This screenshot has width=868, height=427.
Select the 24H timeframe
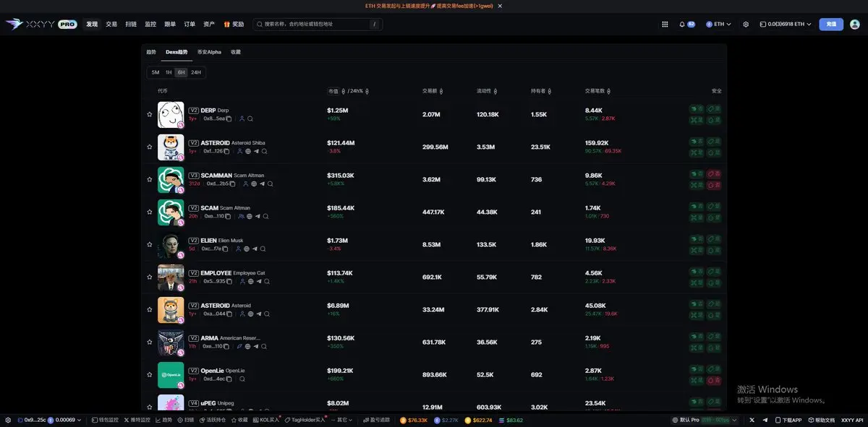196,72
